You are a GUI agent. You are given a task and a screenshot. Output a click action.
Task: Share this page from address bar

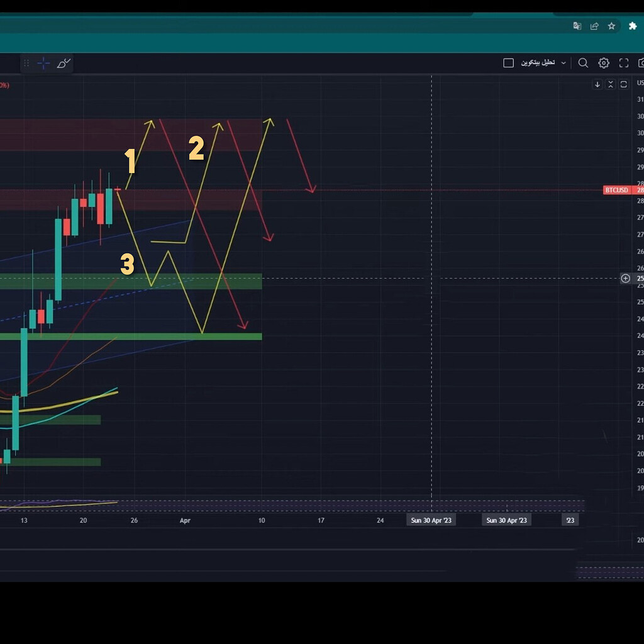click(594, 26)
